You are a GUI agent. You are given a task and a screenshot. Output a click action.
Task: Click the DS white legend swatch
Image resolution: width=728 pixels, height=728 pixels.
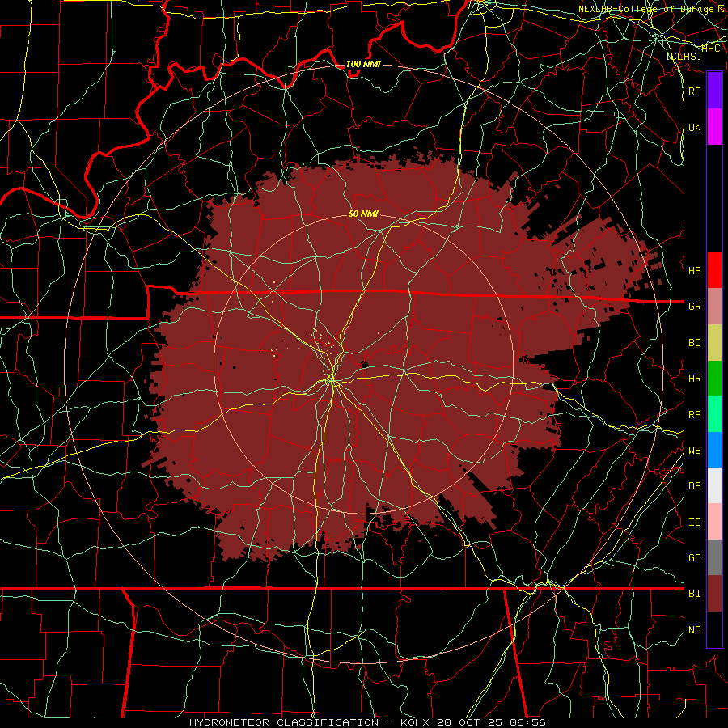714,485
